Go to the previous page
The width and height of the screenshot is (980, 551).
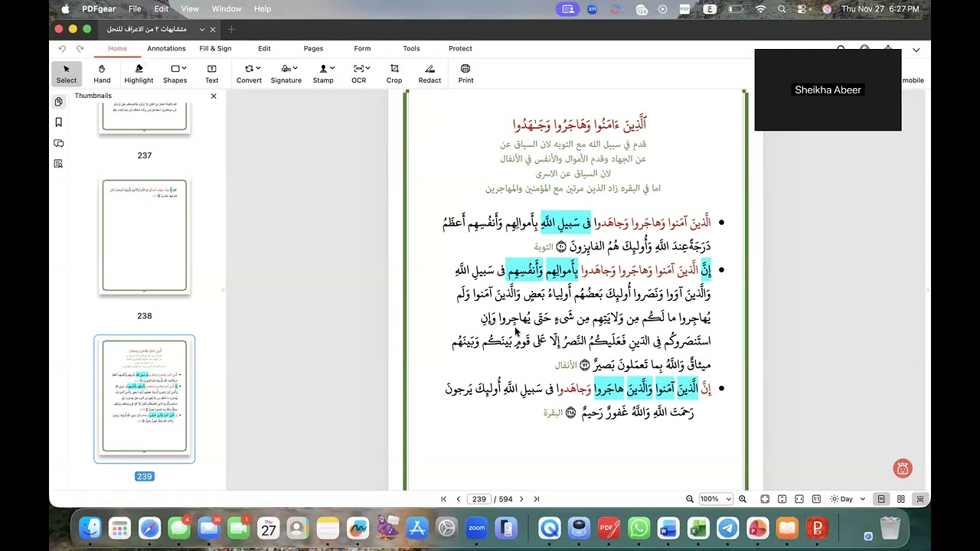(x=458, y=499)
